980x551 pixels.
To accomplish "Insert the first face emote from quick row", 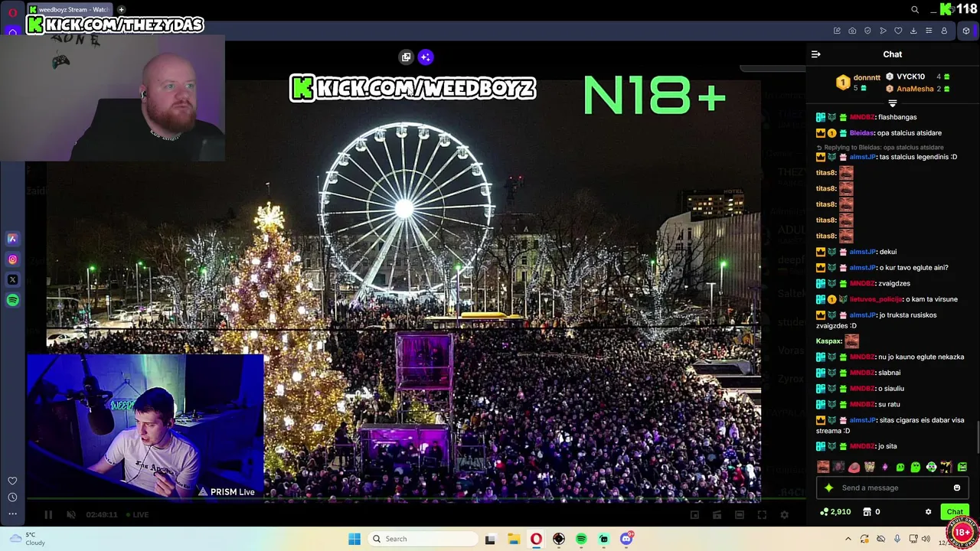I will point(823,467).
